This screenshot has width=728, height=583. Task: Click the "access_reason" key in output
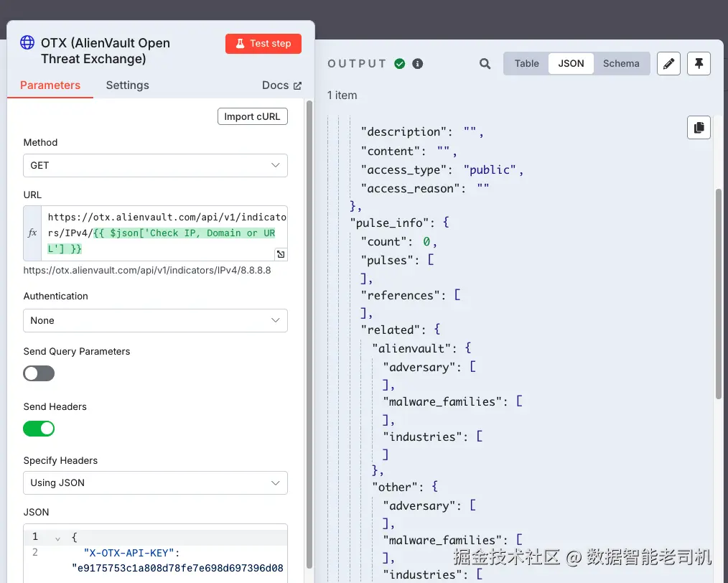point(411,188)
